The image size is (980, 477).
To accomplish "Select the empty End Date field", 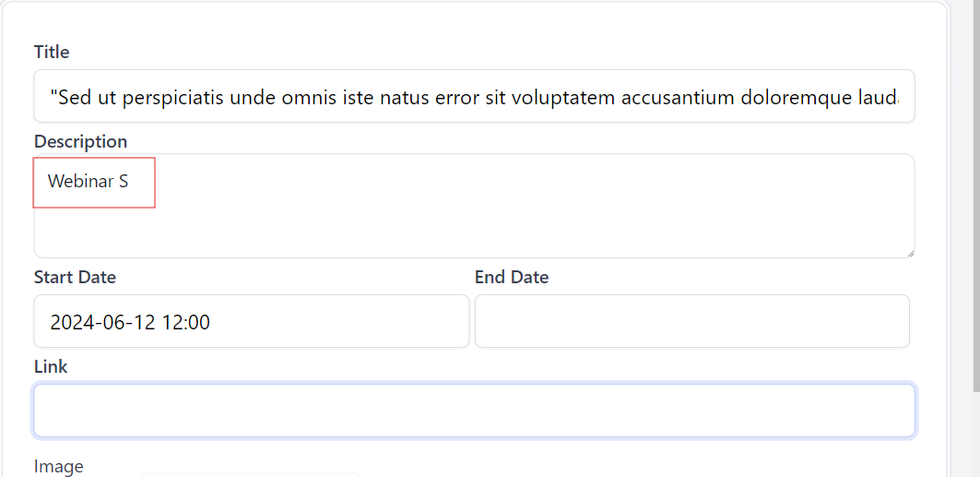I will tap(691, 321).
